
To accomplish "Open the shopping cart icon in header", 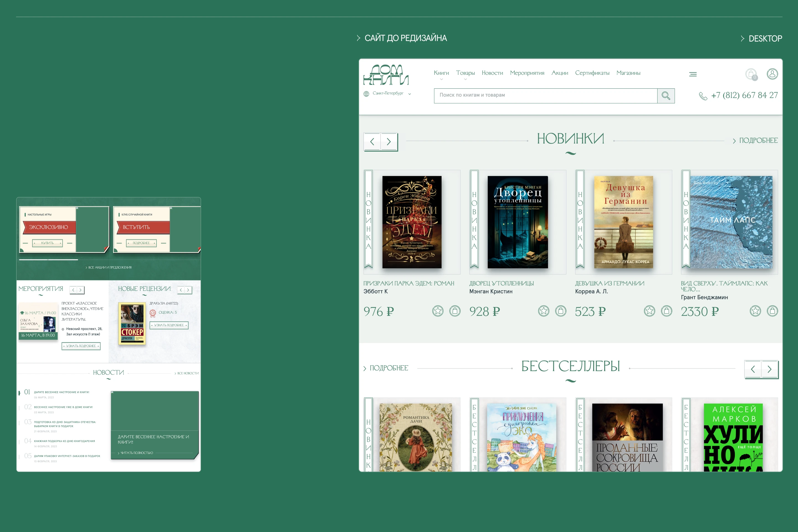I will click(x=751, y=74).
